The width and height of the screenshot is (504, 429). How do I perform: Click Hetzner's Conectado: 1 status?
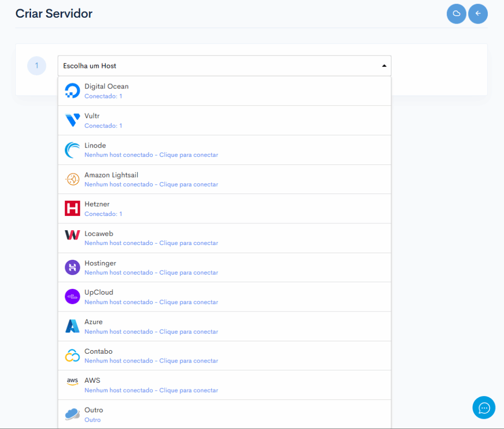point(103,214)
